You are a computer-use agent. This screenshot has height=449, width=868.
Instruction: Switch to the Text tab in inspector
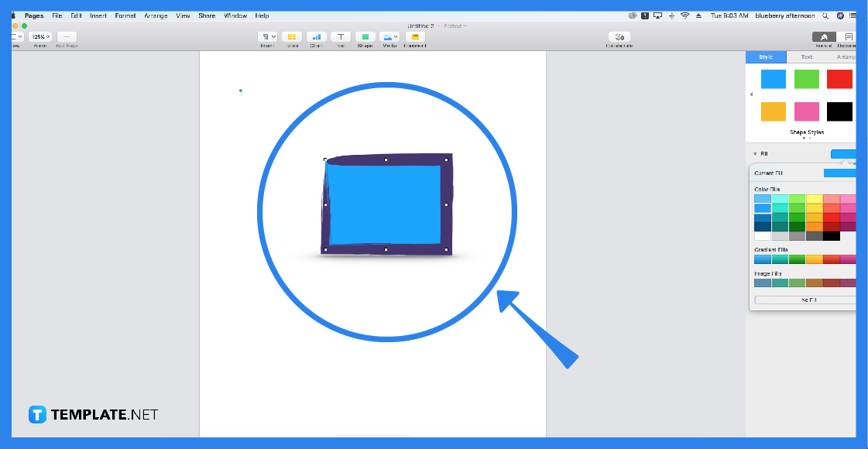pos(807,57)
